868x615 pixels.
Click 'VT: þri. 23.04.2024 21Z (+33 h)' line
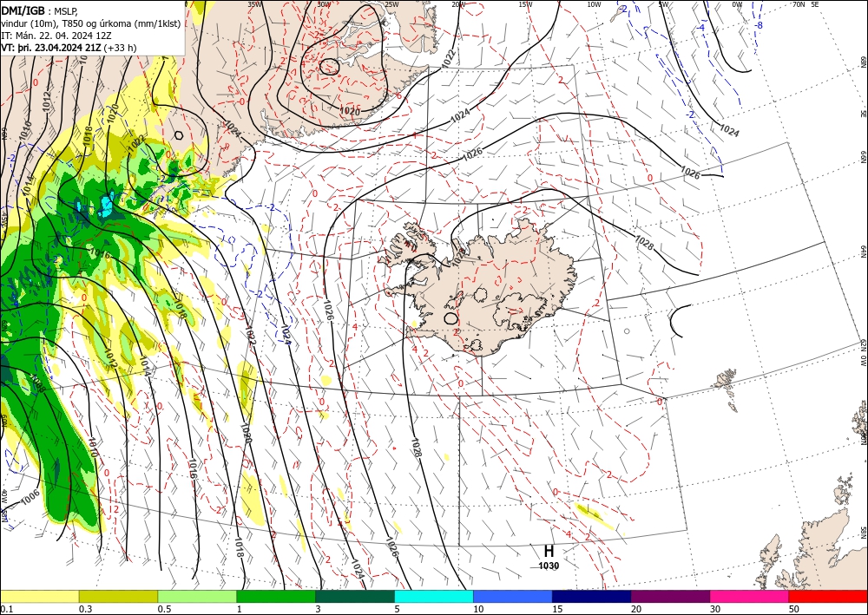[x=69, y=48]
